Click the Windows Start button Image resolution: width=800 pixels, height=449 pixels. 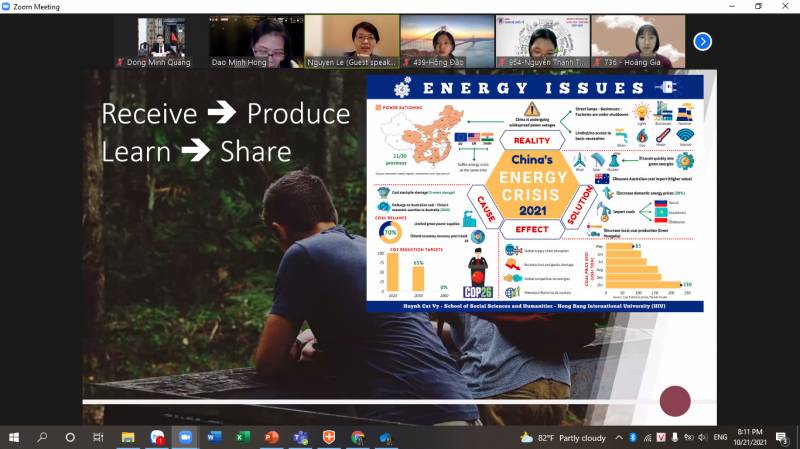14,437
